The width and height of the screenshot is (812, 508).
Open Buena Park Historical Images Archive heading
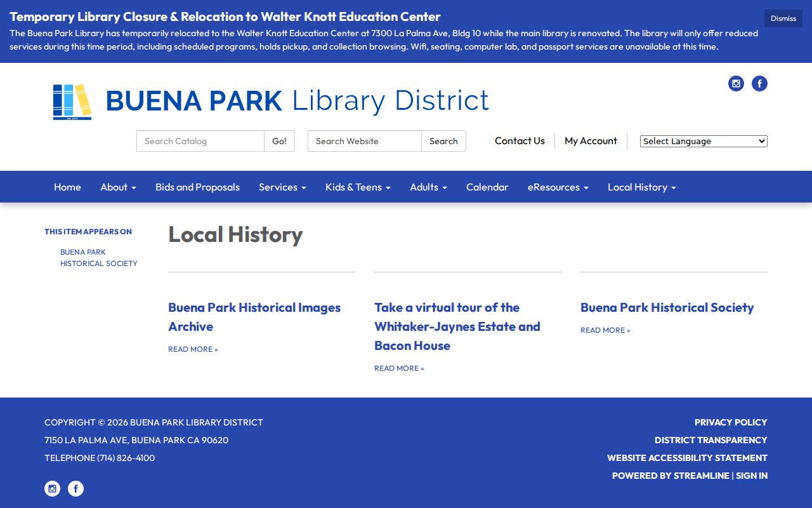254,317
